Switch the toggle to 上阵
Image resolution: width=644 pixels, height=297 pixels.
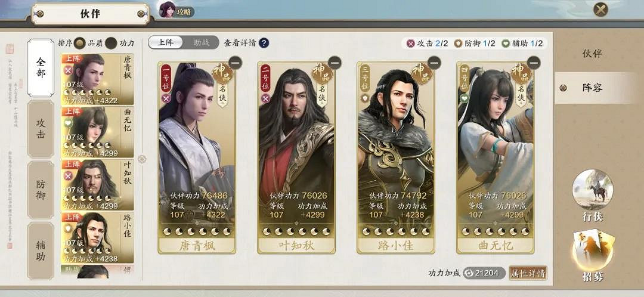[166, 42]
